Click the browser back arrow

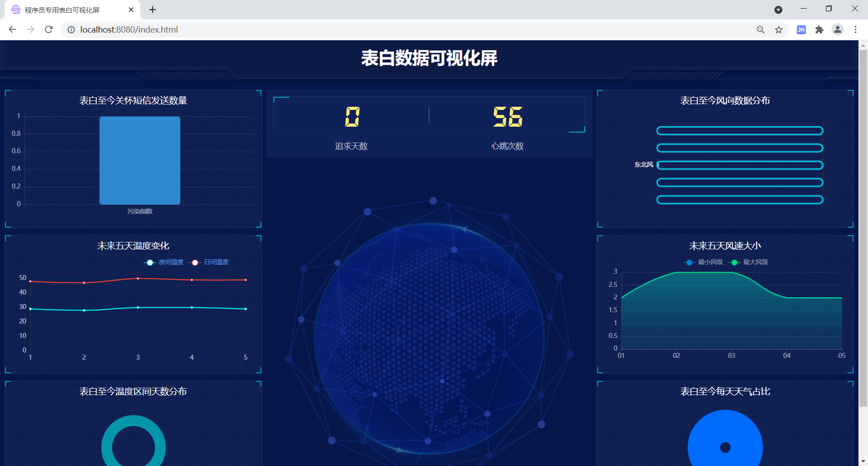coord(12,29)
